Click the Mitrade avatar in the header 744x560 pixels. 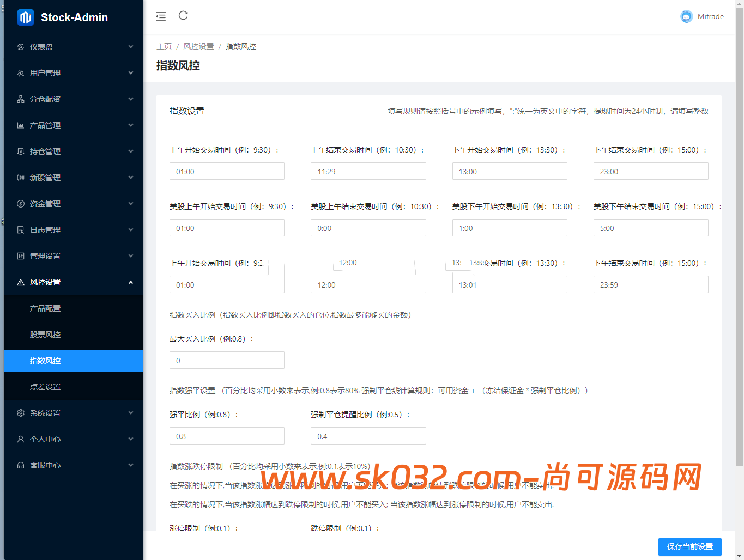point(686,16)
